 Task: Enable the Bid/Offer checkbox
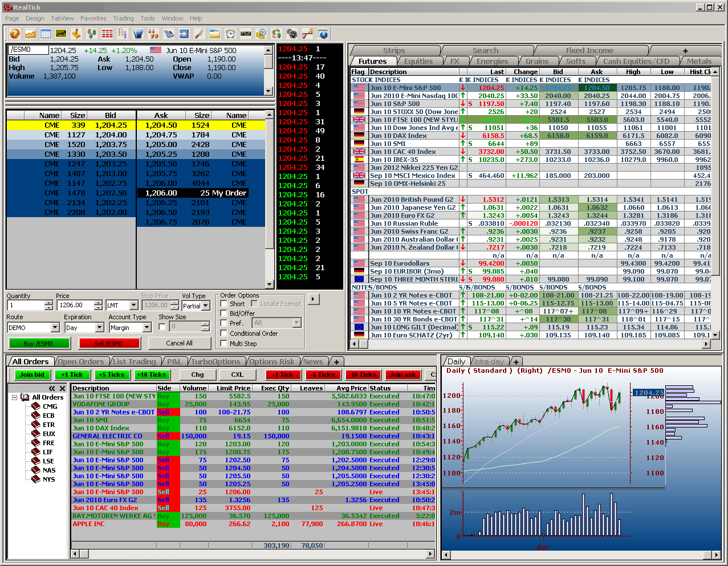(x=224, y=313)
